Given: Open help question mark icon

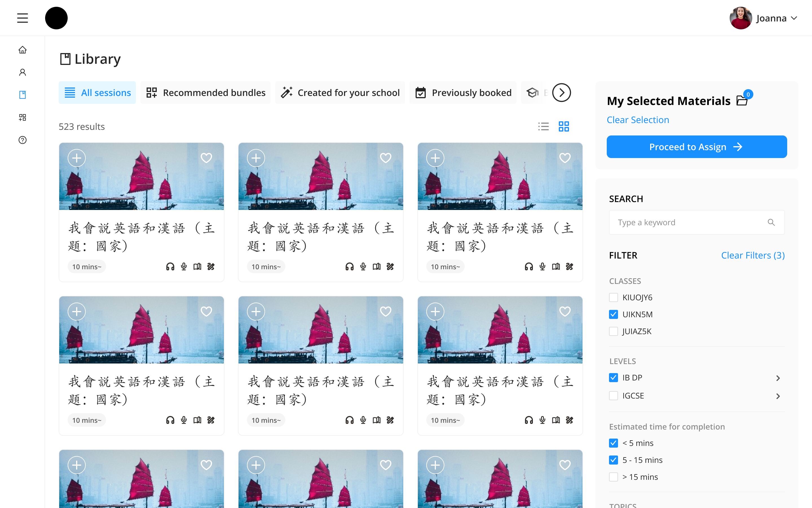Looking at the screenshot, I should click(x=23, y=140).
